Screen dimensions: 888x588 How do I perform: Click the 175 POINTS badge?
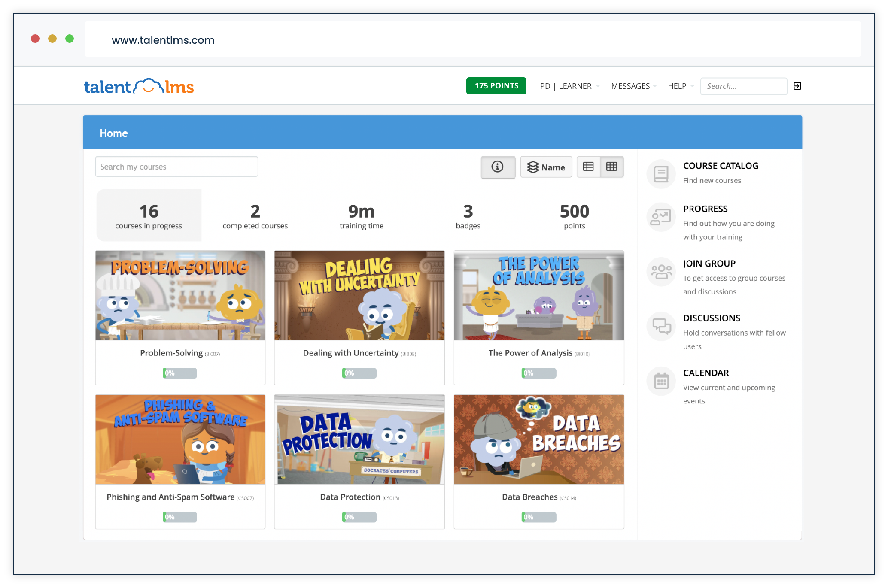point(496,86)
